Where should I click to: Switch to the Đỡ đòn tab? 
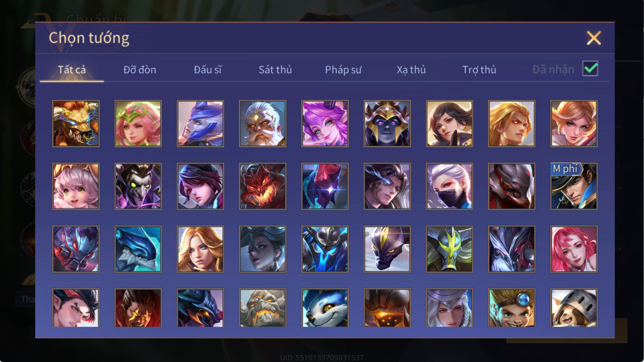140,70
